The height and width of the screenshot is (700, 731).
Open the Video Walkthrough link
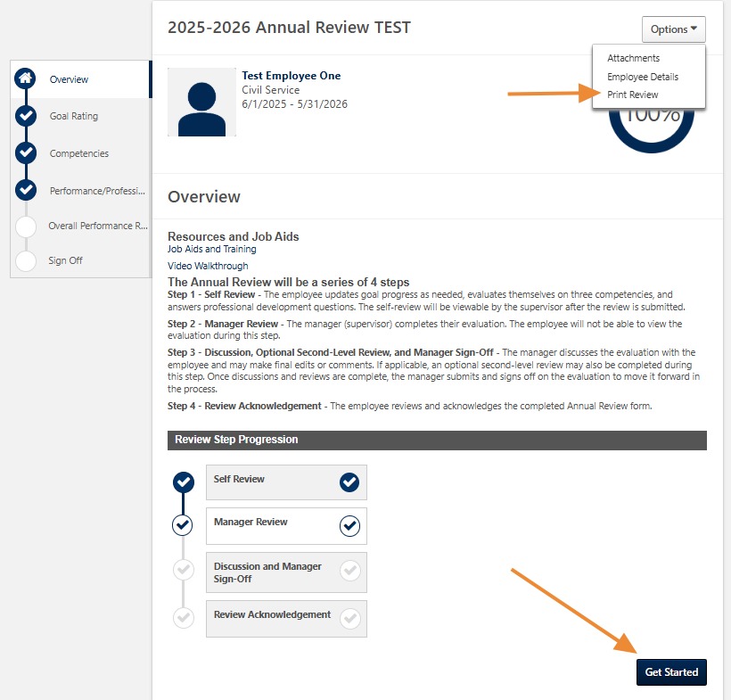pyautogui.click(x=208, y=266)
